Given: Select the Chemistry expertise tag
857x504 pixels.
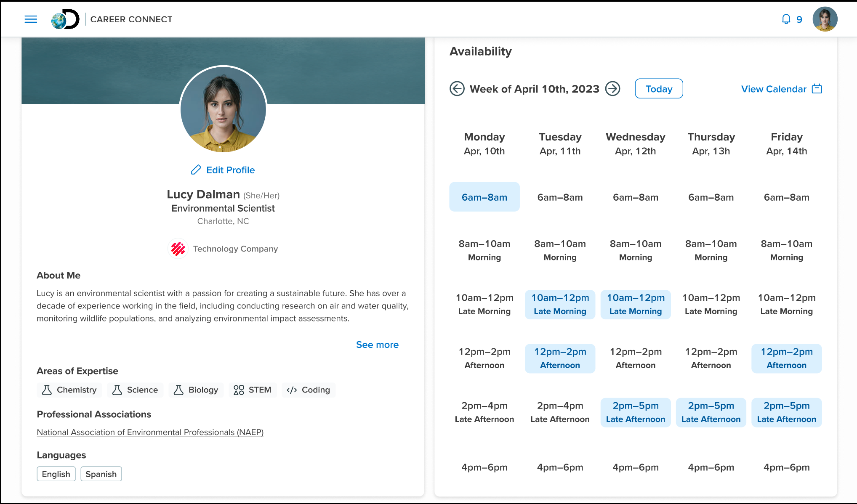Looking at the screenshot, I should coord(69,390).
